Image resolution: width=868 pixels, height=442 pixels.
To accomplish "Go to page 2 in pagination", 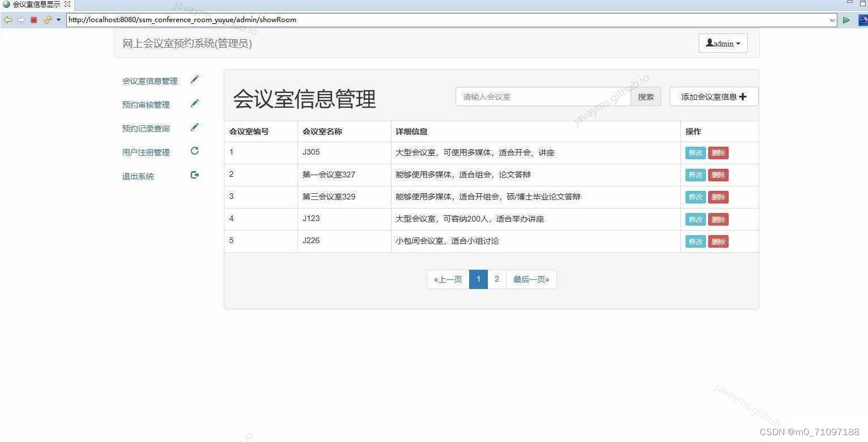I will click(497, 279).
